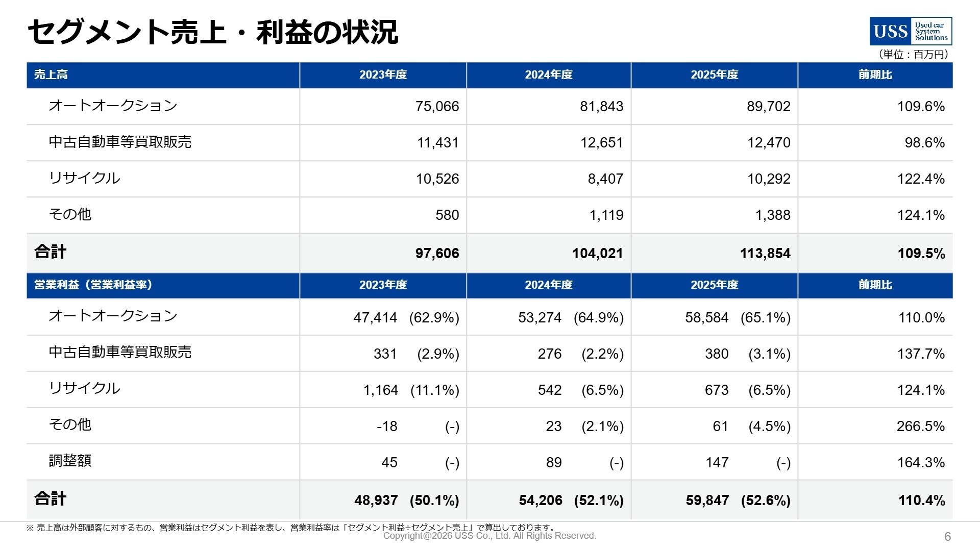Select the 137.7% cell
The image size is (980, 551).
[x=921, y=354]
